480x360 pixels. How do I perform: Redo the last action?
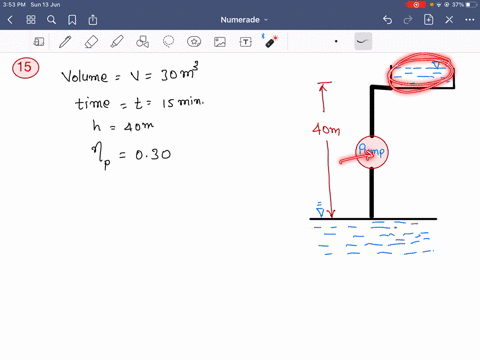408,20
